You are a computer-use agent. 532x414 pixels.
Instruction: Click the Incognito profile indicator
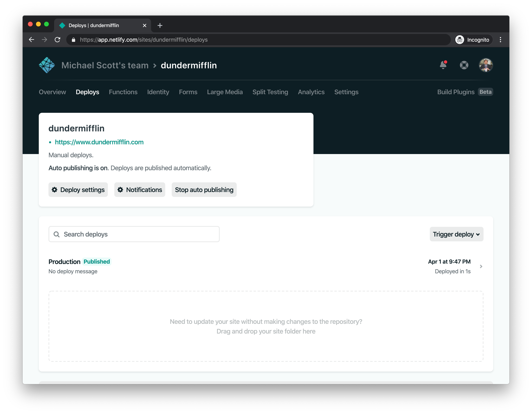pyautogui.click(x=473, y=40)
